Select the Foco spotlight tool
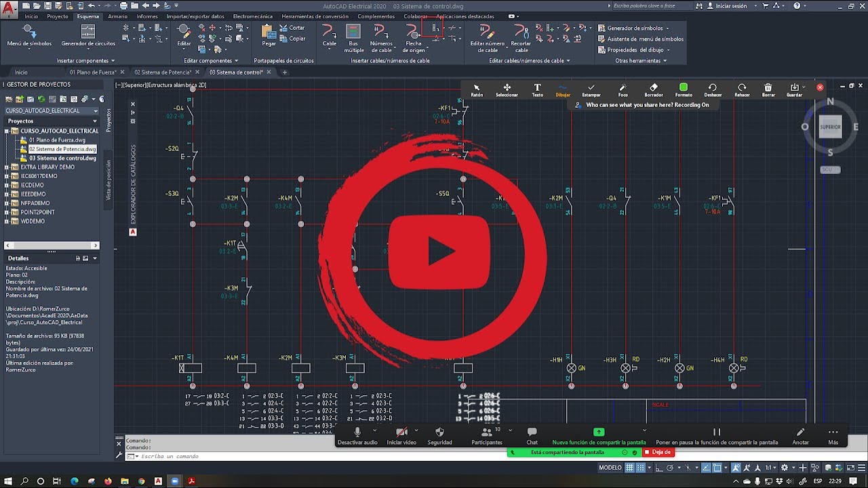The width and height of the screenshot is (868, 488). point(623,90)
